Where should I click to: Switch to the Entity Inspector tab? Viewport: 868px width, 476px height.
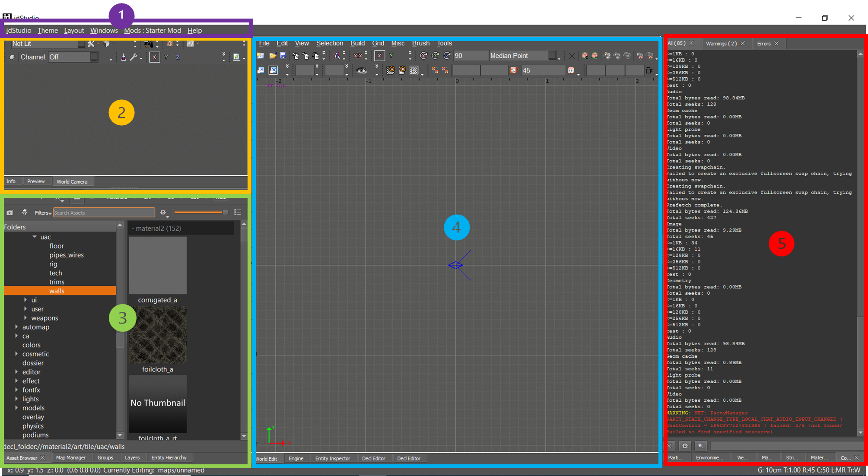(332, 458)
